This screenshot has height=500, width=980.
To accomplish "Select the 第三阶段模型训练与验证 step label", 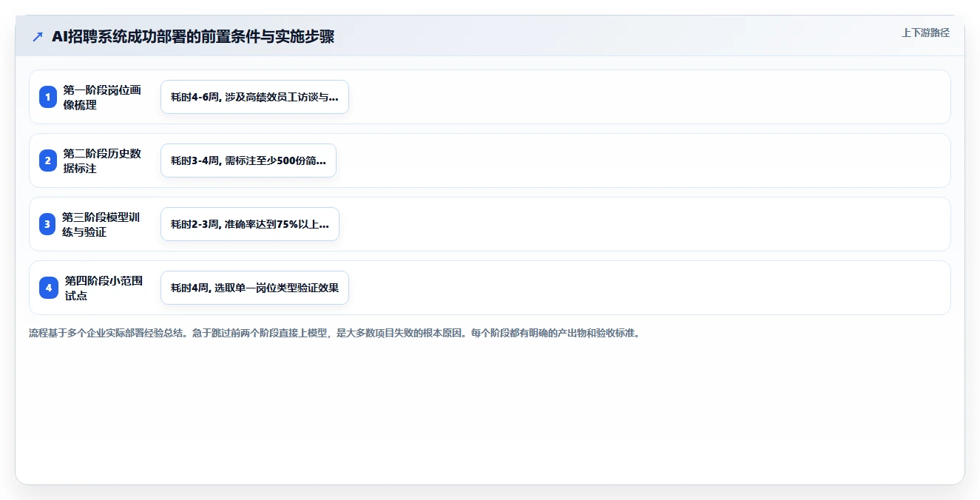I will click(101, 224).
